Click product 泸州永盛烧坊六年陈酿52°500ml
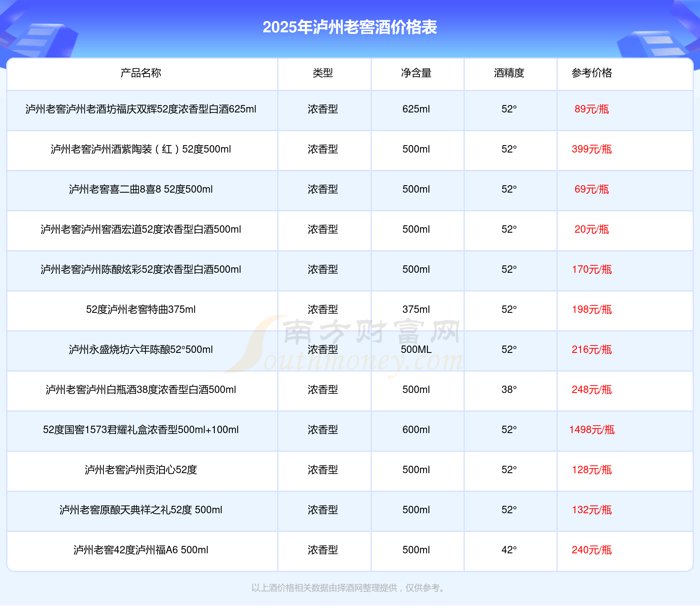The width and height of the screenshot is (700, 607). [141, 349]
